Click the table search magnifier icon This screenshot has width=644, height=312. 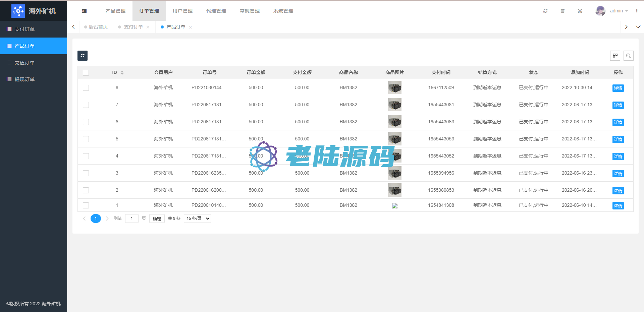tap(629, 56)
